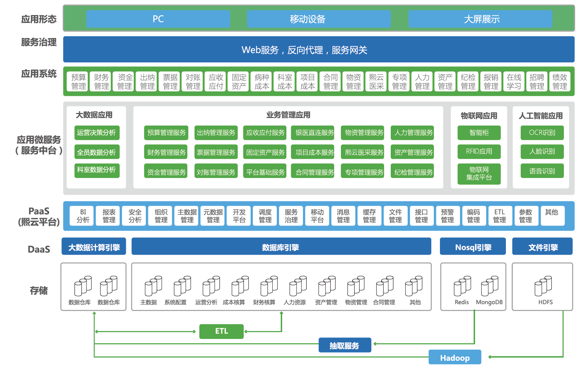Select 科室数据分析 microservice
Screen dimensions: 588x368
96,170
